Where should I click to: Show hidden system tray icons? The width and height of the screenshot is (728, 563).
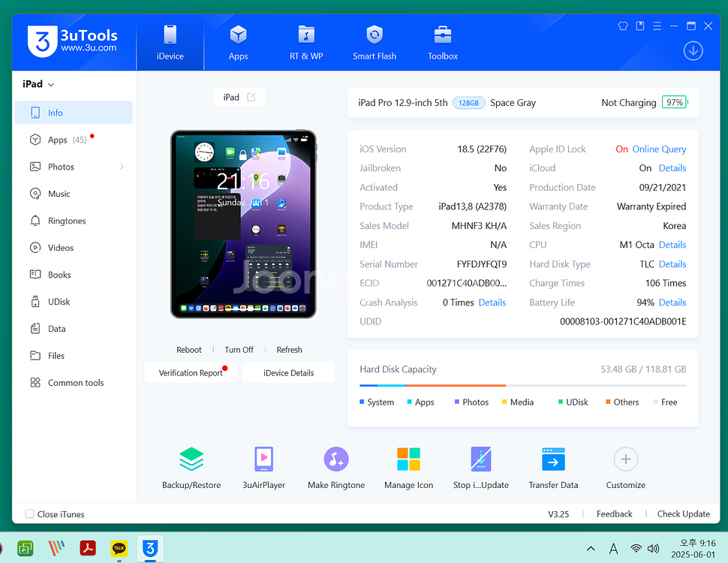591,549
